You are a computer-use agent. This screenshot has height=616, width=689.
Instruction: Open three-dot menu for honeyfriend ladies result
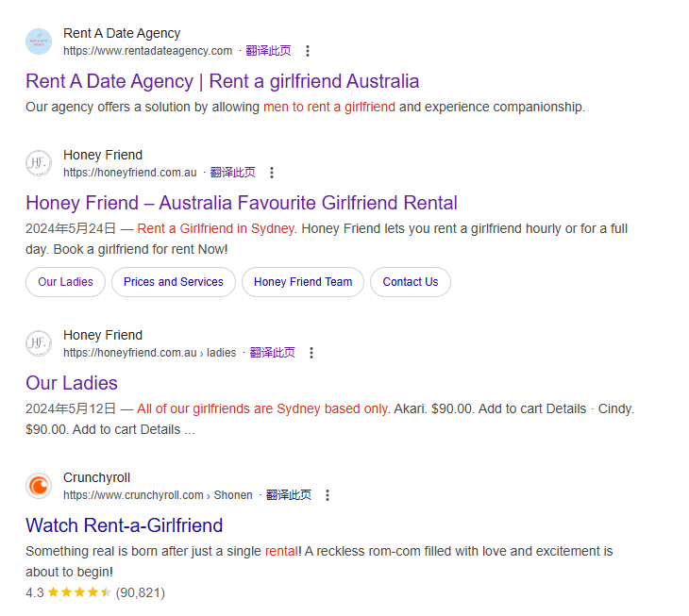[x=311, y=353]
